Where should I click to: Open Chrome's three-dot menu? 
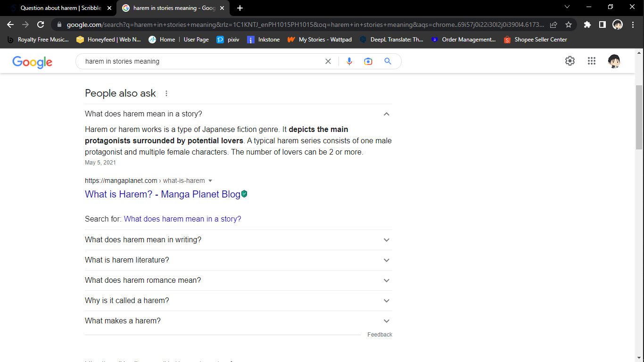tap(633, 24)
